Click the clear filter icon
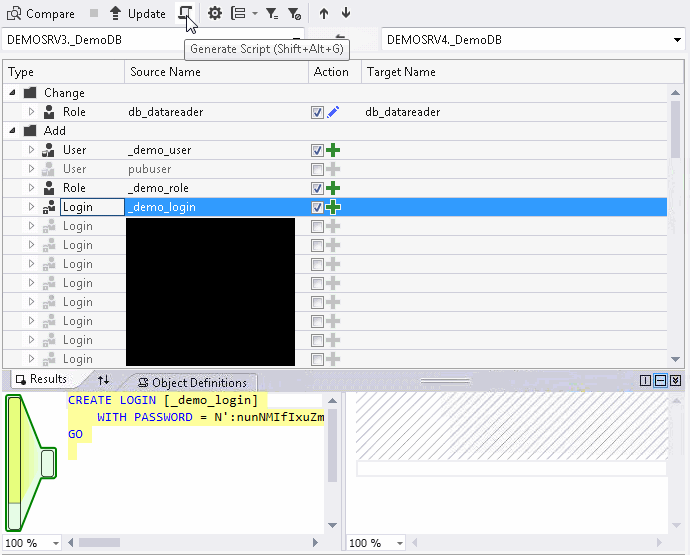 click(x=294, y=13)
